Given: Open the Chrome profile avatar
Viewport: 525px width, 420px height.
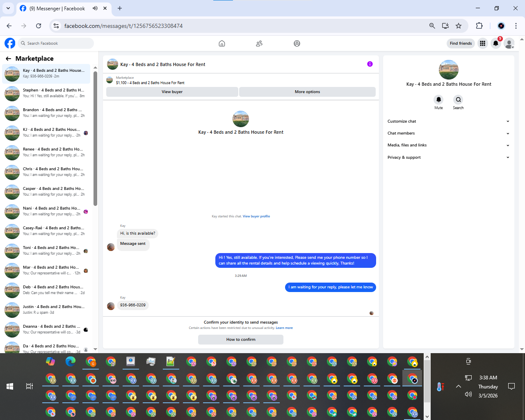Looking at the screenshot, I should (501, 26).
